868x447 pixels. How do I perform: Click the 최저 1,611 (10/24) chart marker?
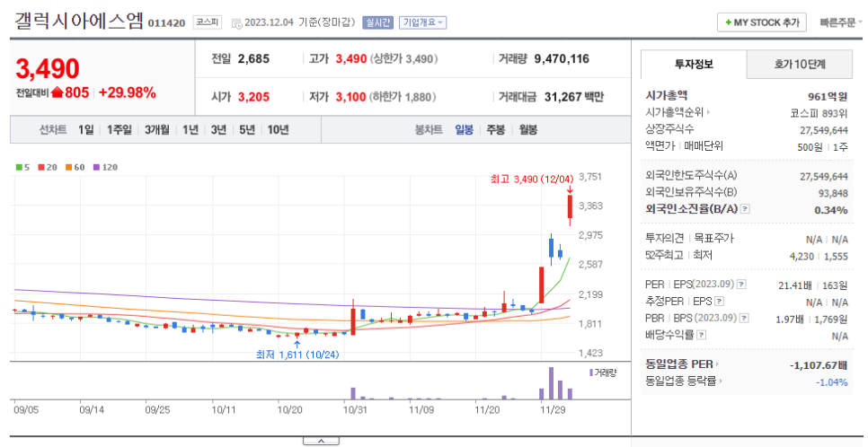pos(297,355)
